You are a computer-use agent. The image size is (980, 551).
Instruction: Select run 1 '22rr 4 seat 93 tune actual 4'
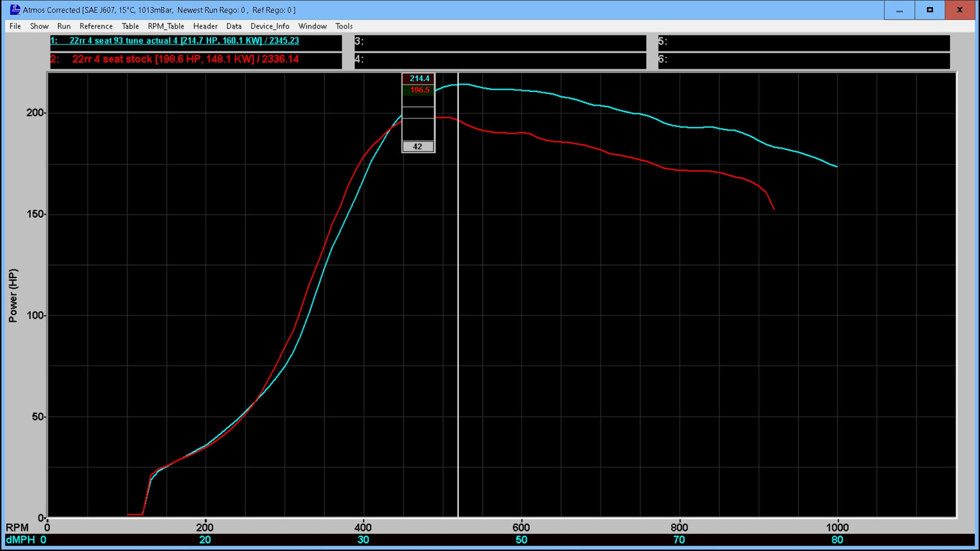pyautogui.click(x=174, y=40)
